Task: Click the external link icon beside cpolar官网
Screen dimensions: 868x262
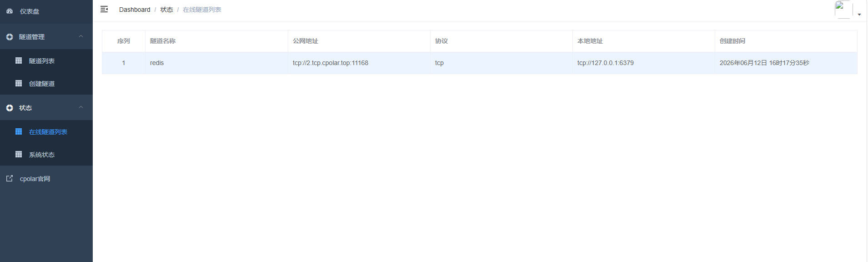Action: pos(10,178)
